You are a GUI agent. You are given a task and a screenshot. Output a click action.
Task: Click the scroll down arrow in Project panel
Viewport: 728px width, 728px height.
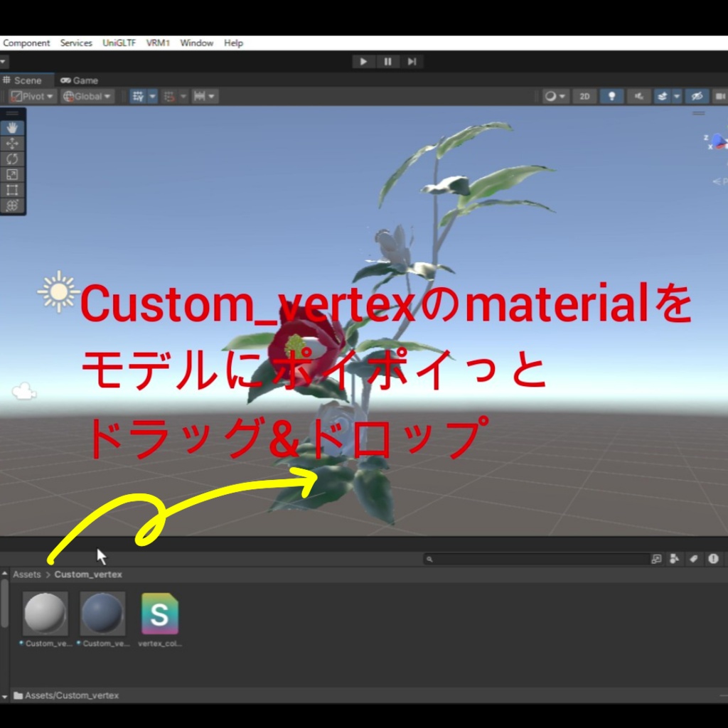point(5,697)
